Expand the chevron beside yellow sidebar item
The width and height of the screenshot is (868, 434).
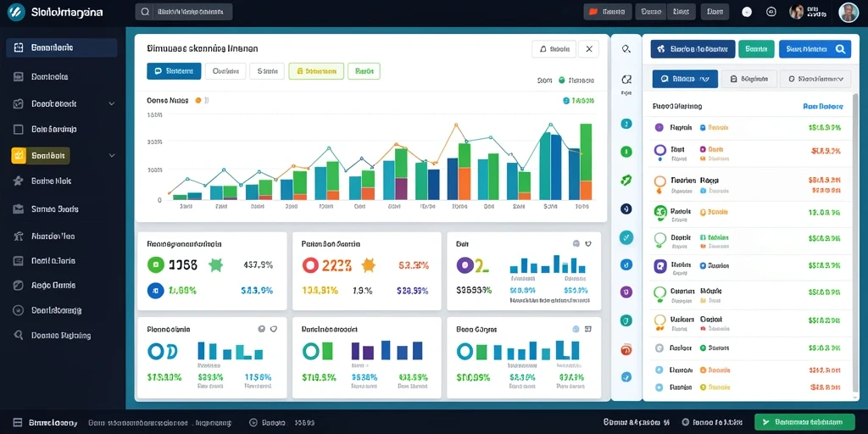[112, 156]
